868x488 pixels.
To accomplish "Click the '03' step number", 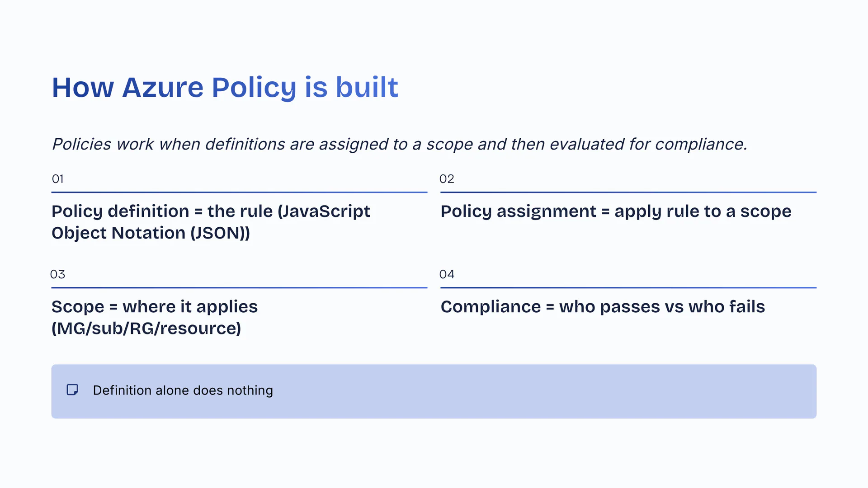I will [58, 274].
